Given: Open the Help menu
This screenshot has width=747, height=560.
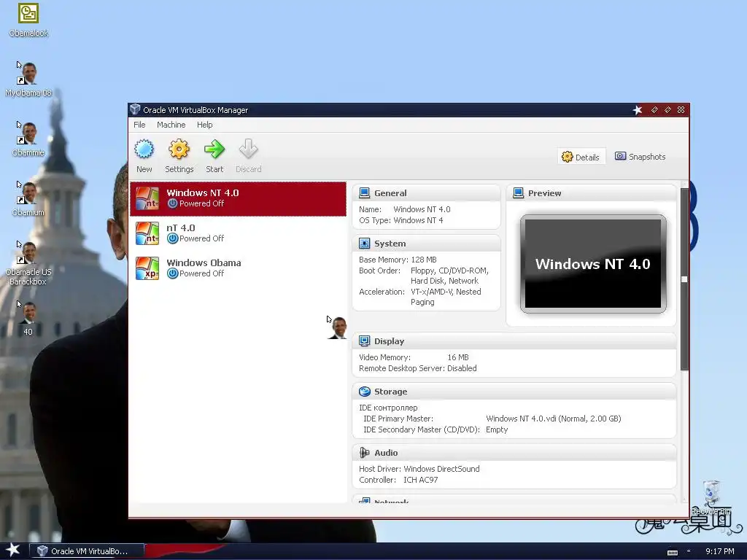Looking at the screenshot, I should pyautogui.click(x=205, y=125).
